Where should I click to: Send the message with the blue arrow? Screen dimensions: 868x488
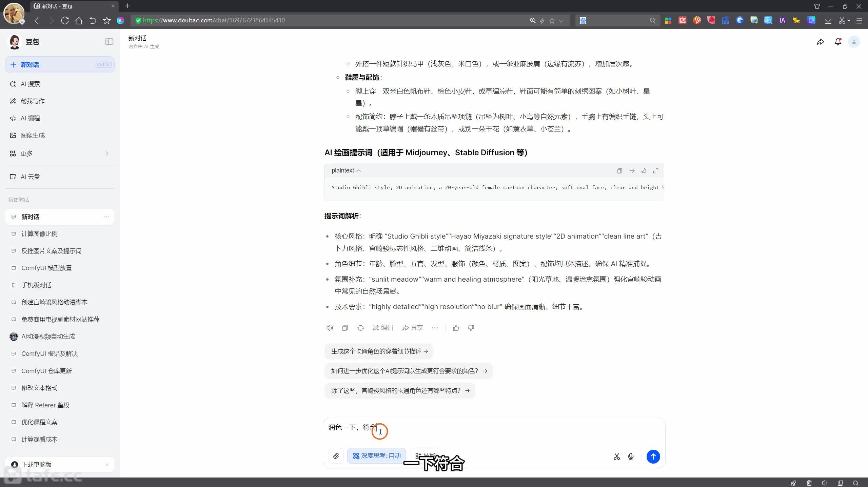click(x=653, y=457)
